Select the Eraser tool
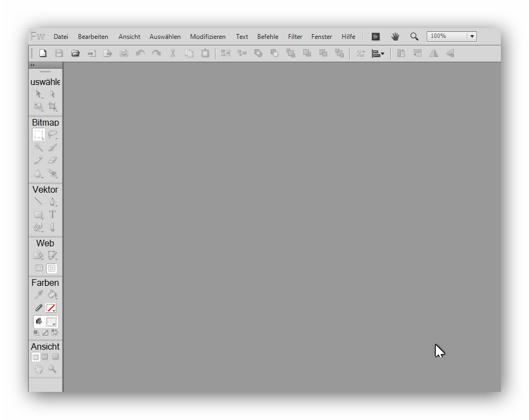This screenshot has width=529, height=420. pyautogui.click(x=53, y=160)
